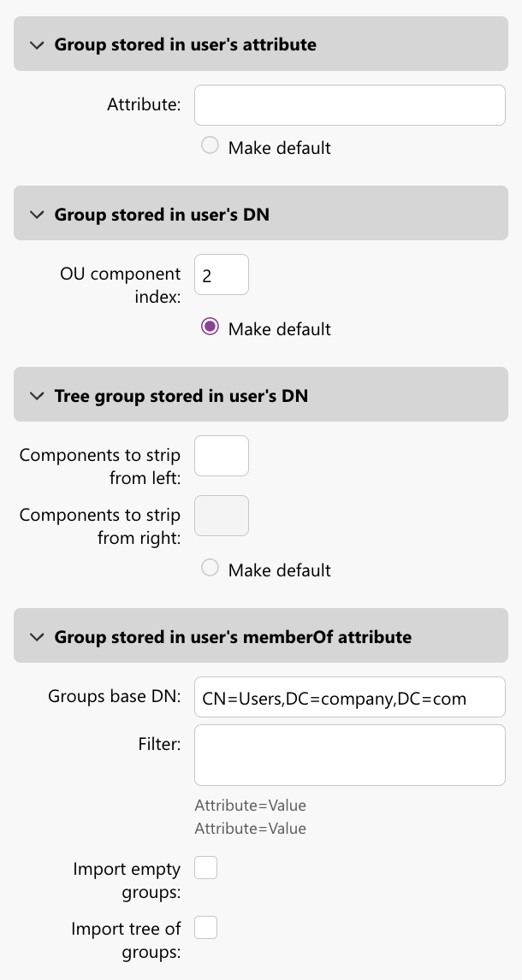Enable the Import tree of groups checkbox

coord(205,927)
